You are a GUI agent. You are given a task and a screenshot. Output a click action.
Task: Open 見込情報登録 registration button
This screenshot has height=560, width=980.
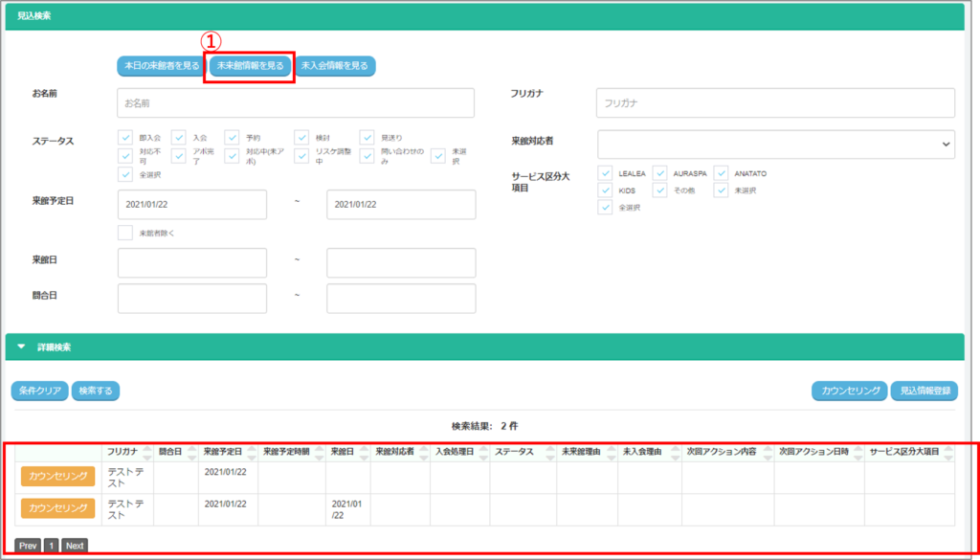point(924,391)
